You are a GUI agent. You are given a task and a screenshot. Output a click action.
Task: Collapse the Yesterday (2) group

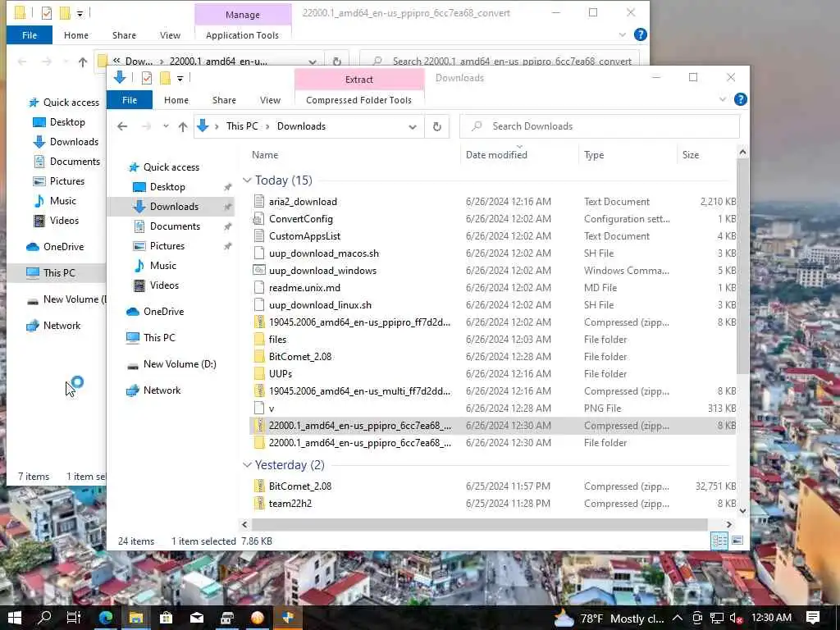(x=247, y=465)
